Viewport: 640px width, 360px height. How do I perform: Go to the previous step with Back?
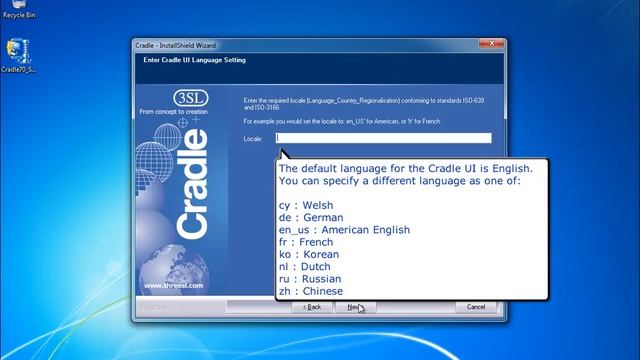[x=312, y=307]
